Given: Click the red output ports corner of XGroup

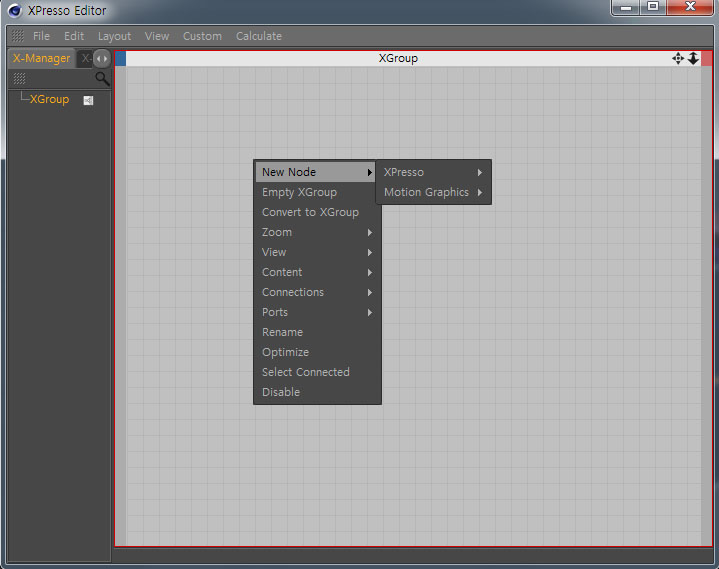Looking at the screenshot, I should coord(707,59).
